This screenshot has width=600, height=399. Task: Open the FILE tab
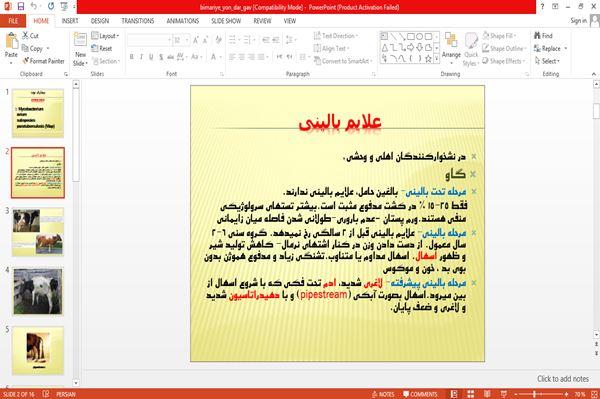click(13, 21)
